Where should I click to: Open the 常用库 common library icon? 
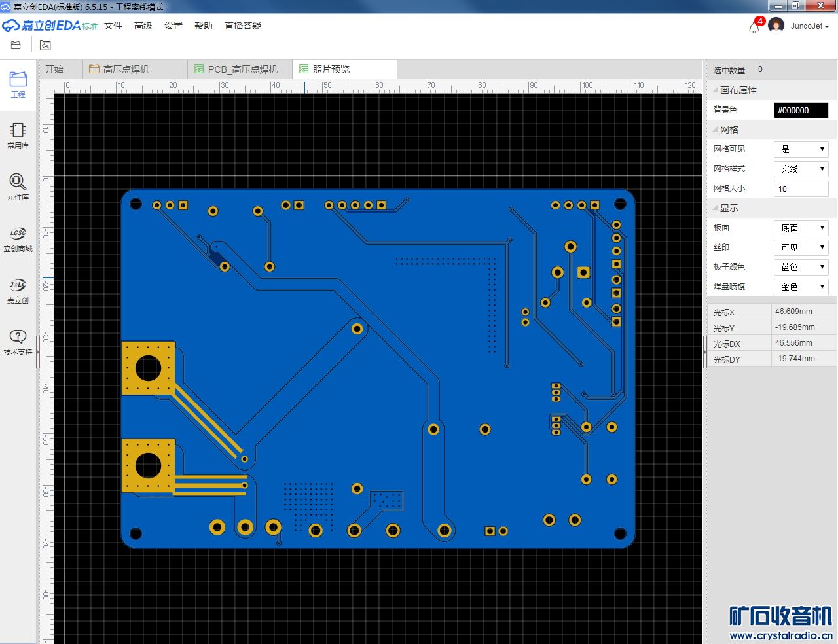tap(18, 135)
